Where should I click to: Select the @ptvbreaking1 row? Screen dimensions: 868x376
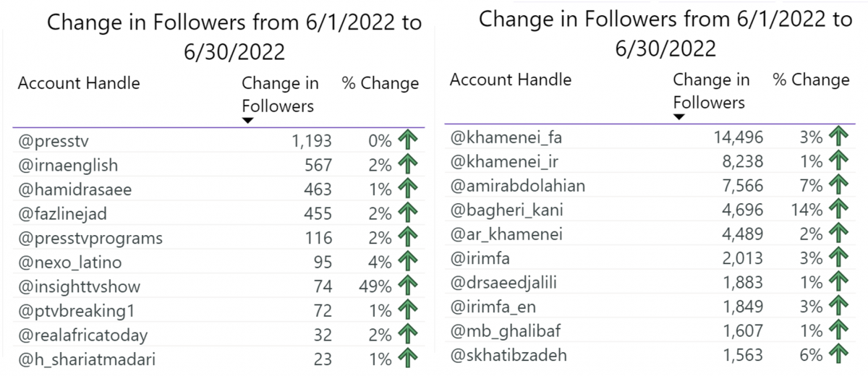pyautogui.click(x=218, y=311)
